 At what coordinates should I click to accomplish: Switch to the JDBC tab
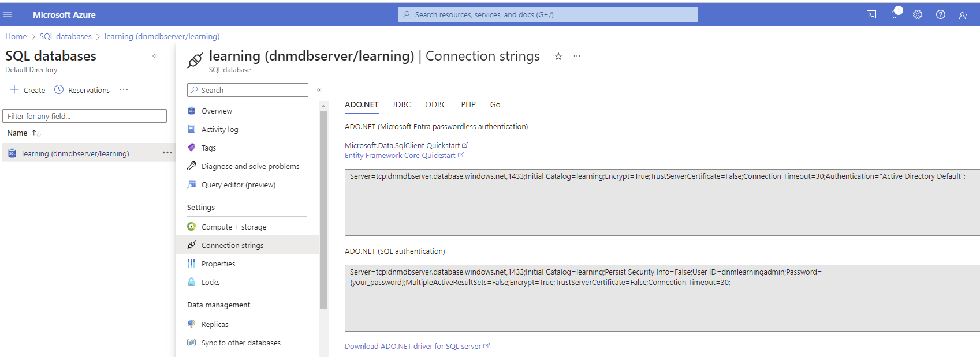coord(401,104)
